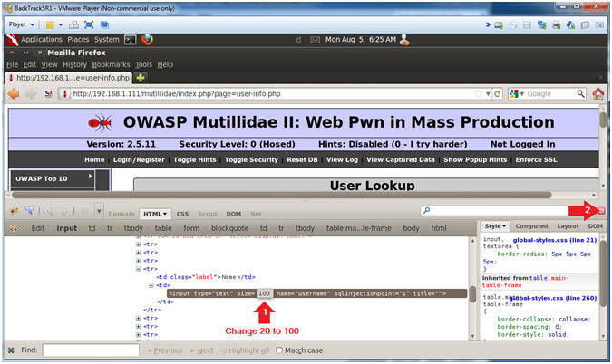Click the S! toolbar icon
Screen dimensions: 612x364
(48, 94)
